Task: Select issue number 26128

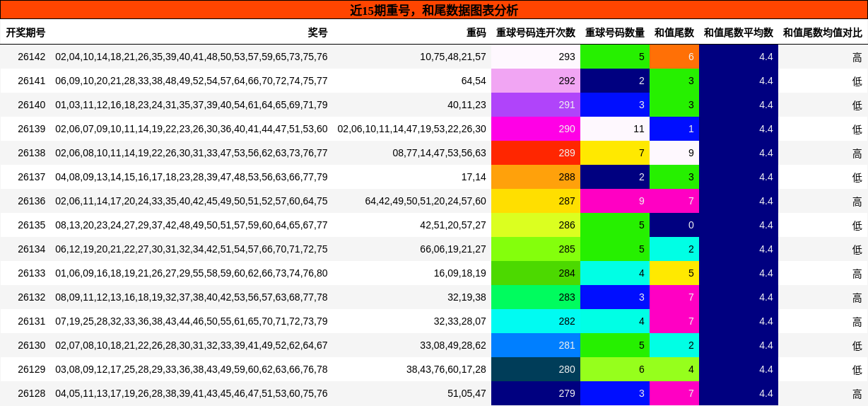Action: [32, 393]
